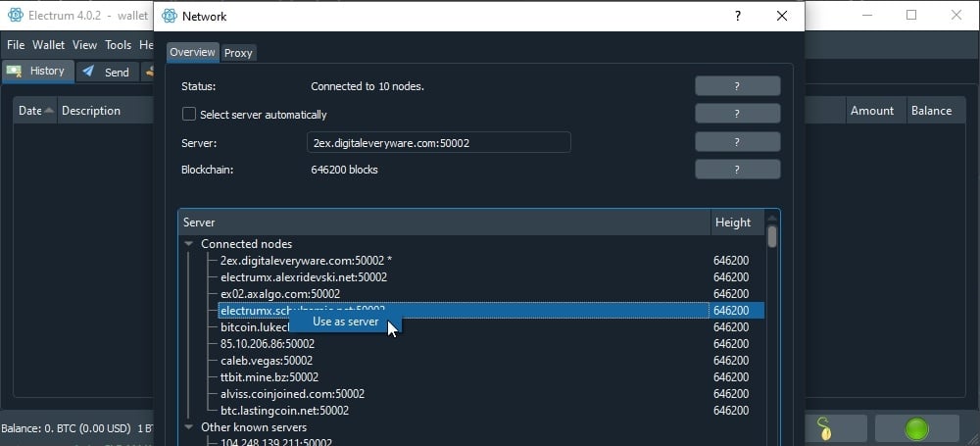This screenshot has height=446, width=980.
Task: Select caleb.vegas:50002 node
Action: pyautogui.click(x=267, y=361)
